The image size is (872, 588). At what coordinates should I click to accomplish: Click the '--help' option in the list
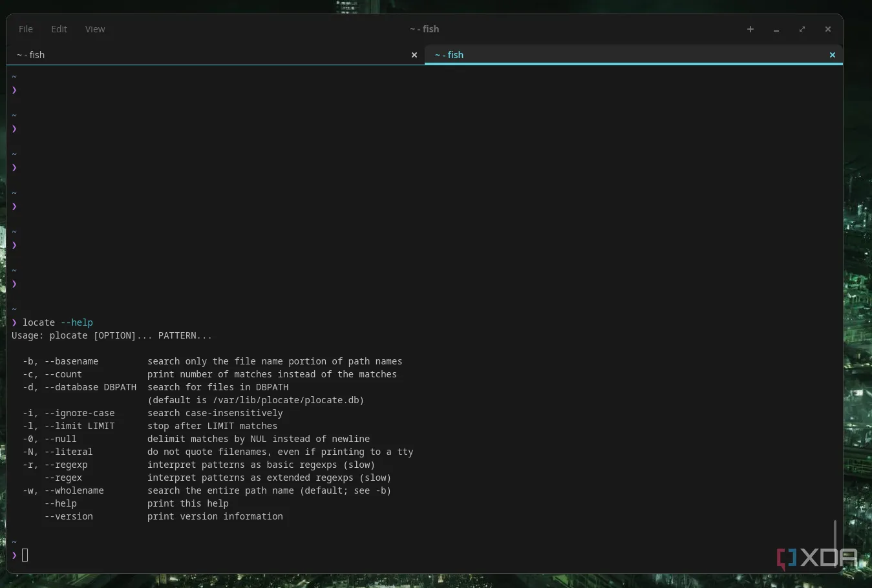click(x=61, y=503)
